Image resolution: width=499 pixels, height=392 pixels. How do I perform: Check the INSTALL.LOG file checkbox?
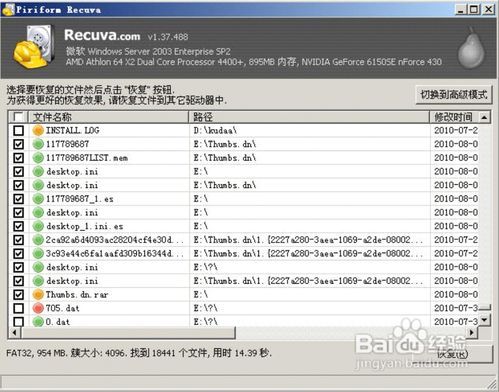pyautogui.click(x=19, y=130)
